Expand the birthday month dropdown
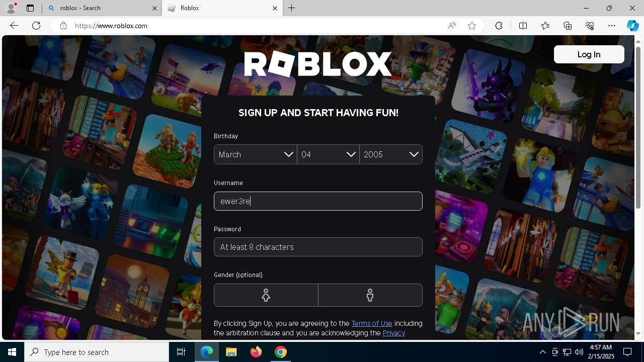Screen dimensions: 644x362 (256, 154)
